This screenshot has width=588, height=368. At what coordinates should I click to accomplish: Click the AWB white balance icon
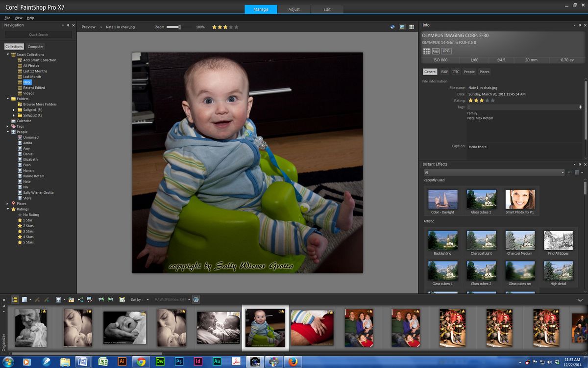coord(436,51)
